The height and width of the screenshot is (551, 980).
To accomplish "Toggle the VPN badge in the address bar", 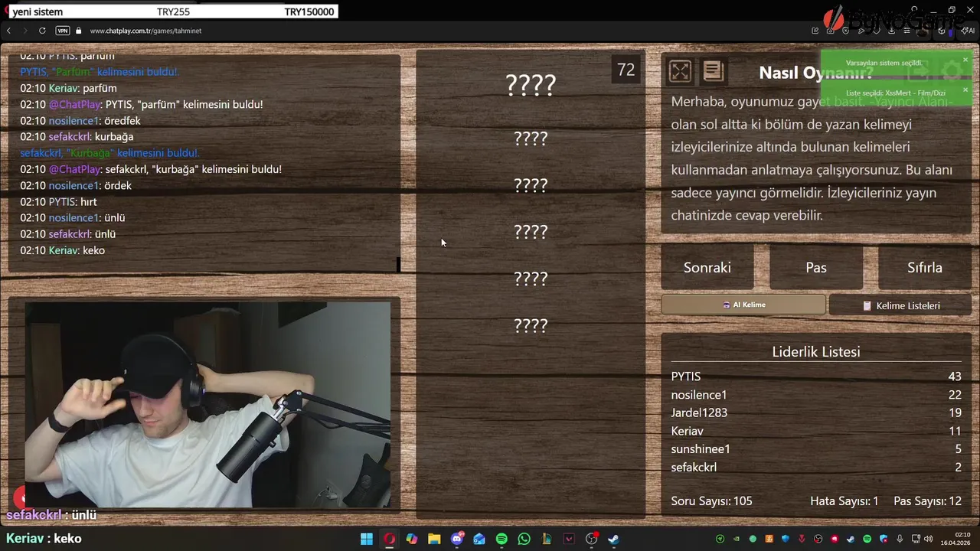I will pyautogui.click(x=62, y=31).
